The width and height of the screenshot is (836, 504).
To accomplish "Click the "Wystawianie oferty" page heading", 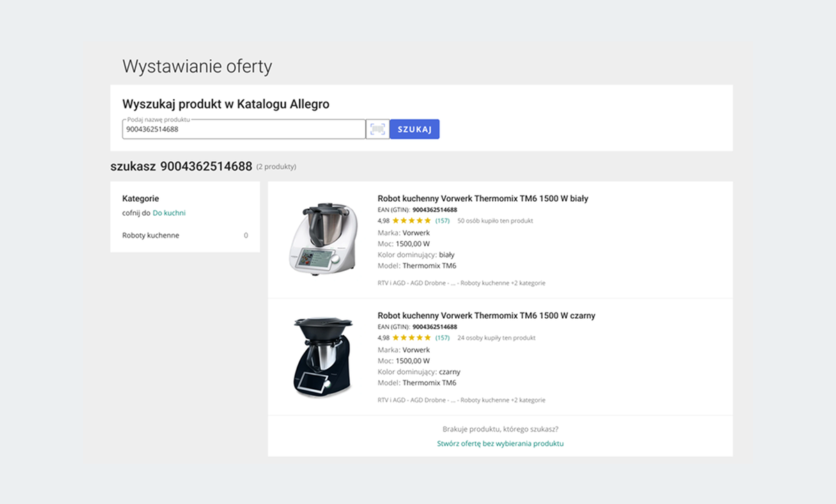I will (x=197, y=66).
